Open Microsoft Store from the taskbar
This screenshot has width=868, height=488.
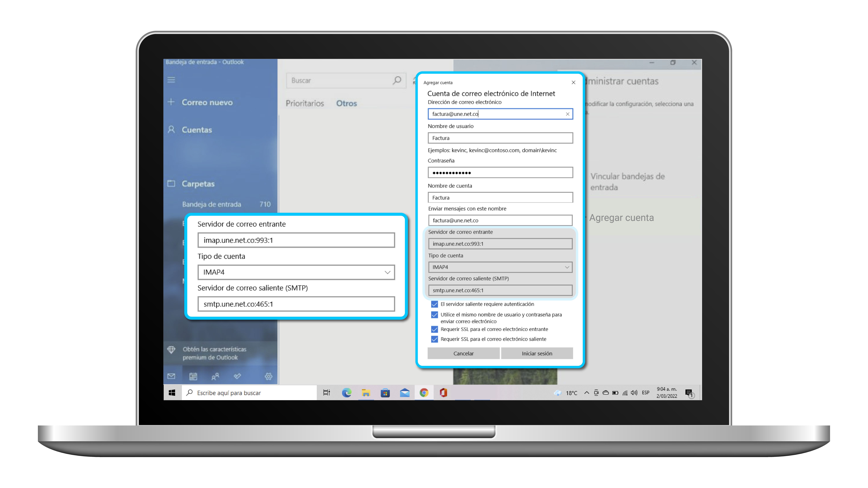pyautogui.click(x=385, y=393)
